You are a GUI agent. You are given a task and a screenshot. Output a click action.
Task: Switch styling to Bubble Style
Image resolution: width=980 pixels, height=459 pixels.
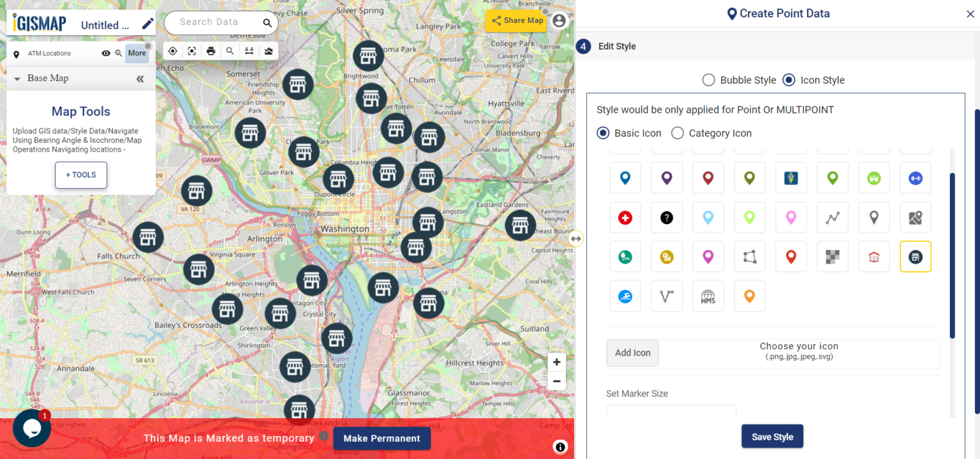coord(708,80)
